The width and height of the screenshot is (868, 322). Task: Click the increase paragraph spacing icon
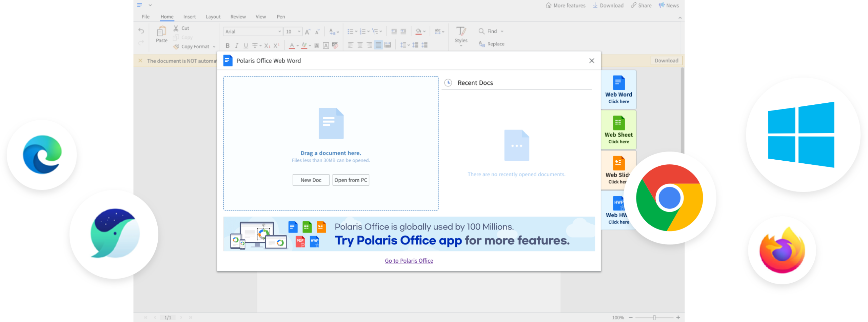[x=415, y=45]
